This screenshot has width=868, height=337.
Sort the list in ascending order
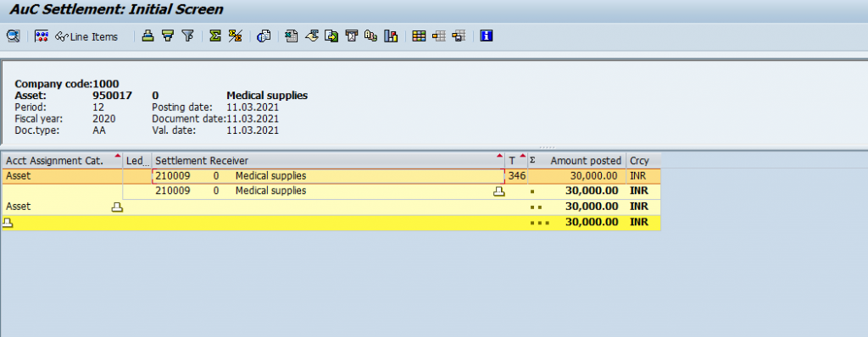(147, 36)
